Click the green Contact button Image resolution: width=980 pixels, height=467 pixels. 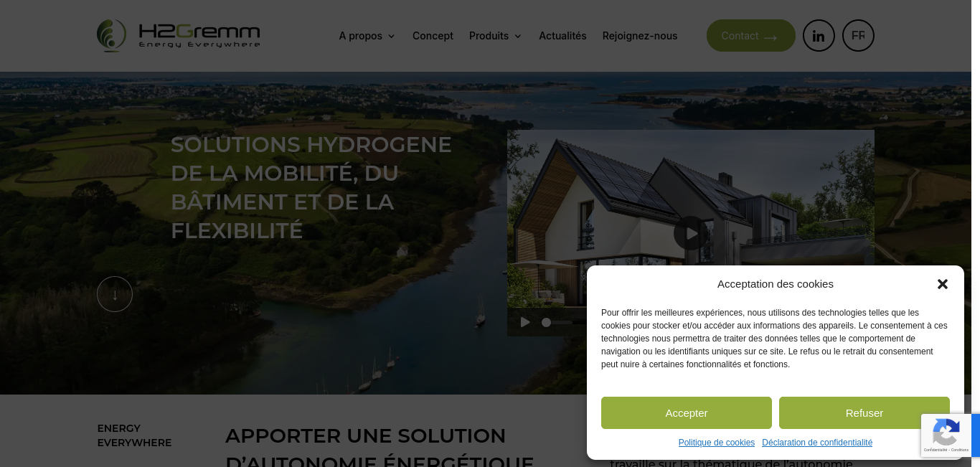(x=751, y=36)
